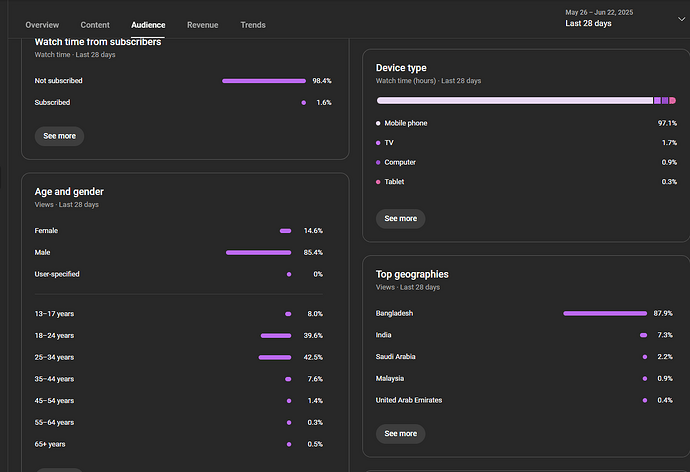The width and height of the screenshot is (690, 472).
Task: Click the 65+ years dot marker
Action: pyautogui.click(x=289, y=445)
